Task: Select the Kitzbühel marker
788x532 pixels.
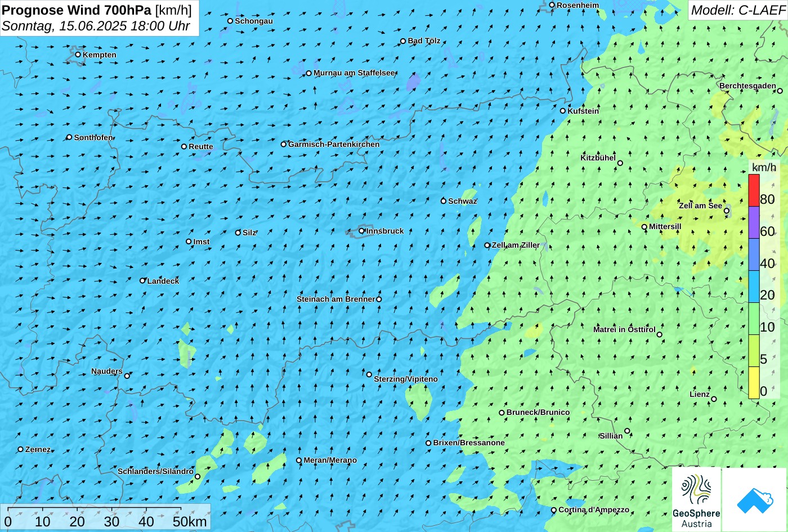Action: (620, 163)
